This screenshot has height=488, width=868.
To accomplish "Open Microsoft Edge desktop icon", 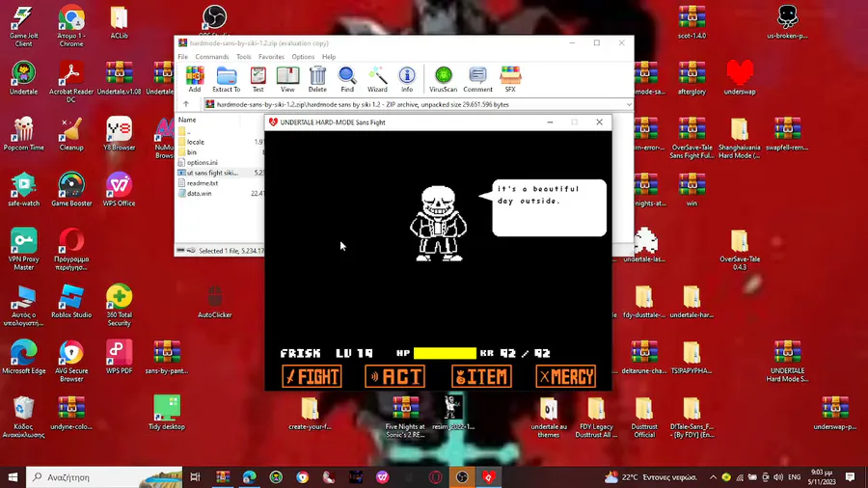I will [23, 358].
